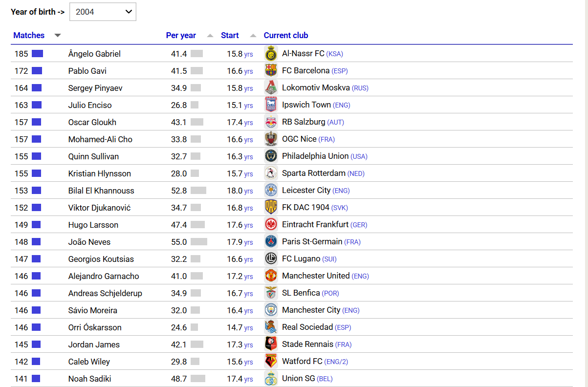Click the Watford FC club crest
Viewport: 588px width, 387px height.
pyautogui.click(x=271, y=362)
